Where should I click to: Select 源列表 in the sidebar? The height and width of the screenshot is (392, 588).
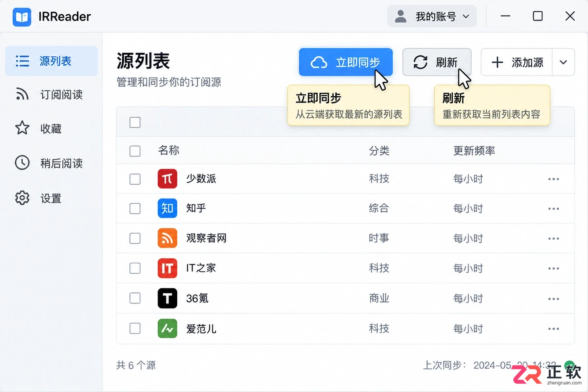[51, 61]
